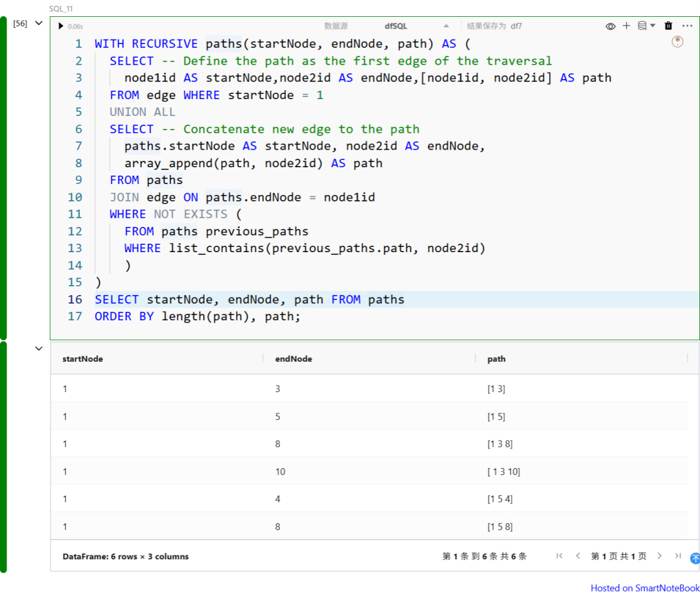This screenshot has width=700, height=595.
Task: Click the round assistant icon in editor
Action: pos(677,41)
